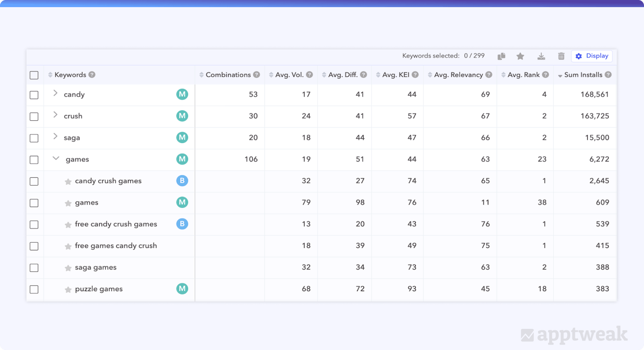Expand the 'saga' keyword group
This screenshot has width=644, height=350.
tap(55, 137)
